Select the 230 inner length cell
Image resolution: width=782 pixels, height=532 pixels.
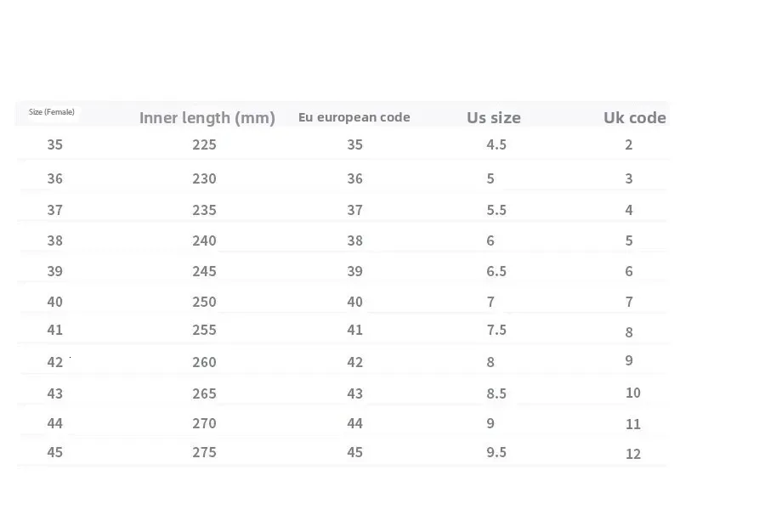tap(204, 178)
